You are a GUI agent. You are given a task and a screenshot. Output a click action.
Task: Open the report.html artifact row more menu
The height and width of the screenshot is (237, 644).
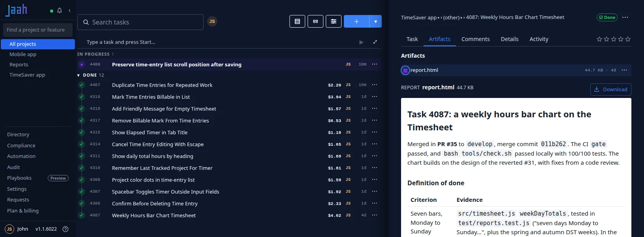pyautogui.click(x=624, y=70)
